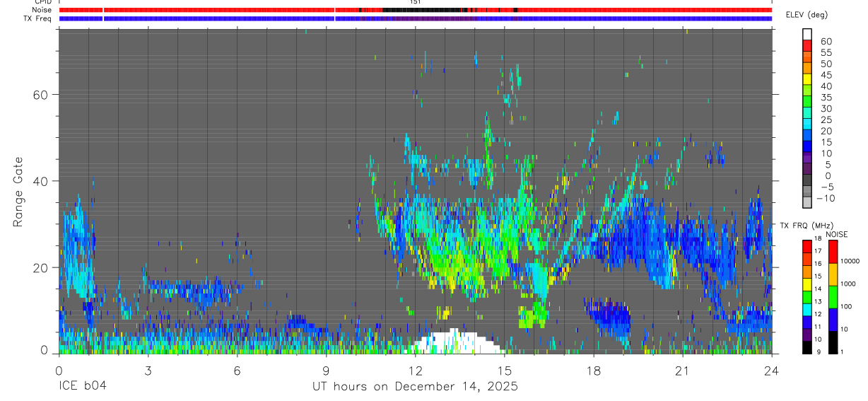Select the black 1–10 NOISE colorbar segment
The width and height of the screenshot is (868, 401).
coord(833,342)
